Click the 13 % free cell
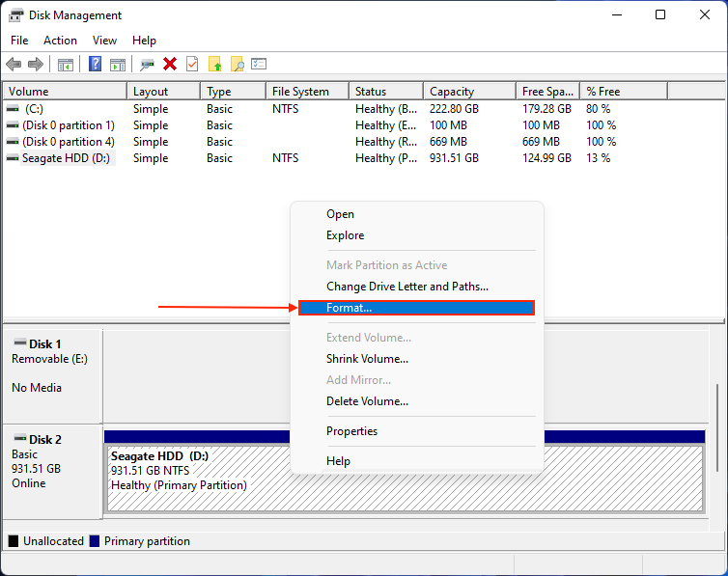This screenshot has width=728, height=576. click(x=598, y=158)
